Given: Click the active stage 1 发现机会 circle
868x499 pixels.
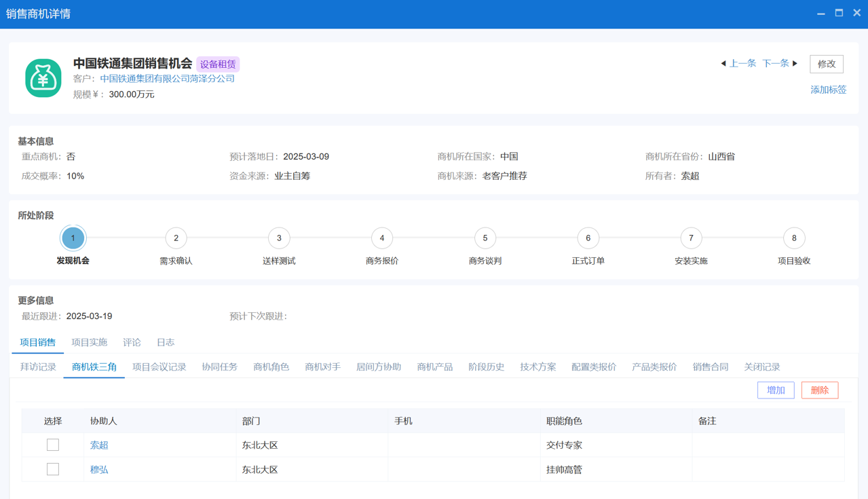Looking at the screenshot, I should 73,238.
